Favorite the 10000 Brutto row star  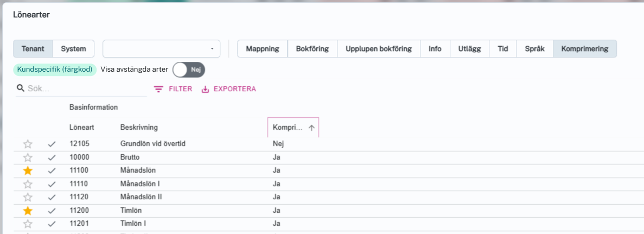click(x=28, y=157)
